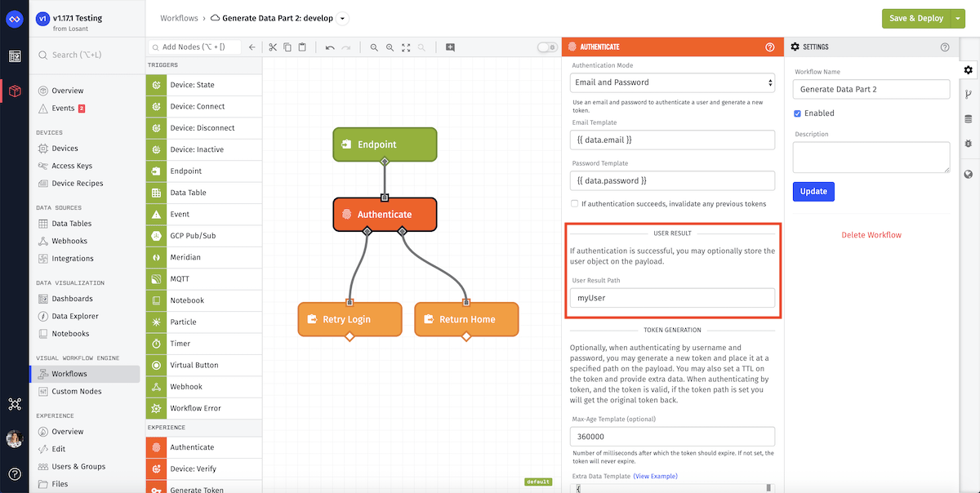Open organization dashboard icon in dark sidebar
Viewport: 980px width, 493px height.
pyautogui.click(x=14, y=56)
